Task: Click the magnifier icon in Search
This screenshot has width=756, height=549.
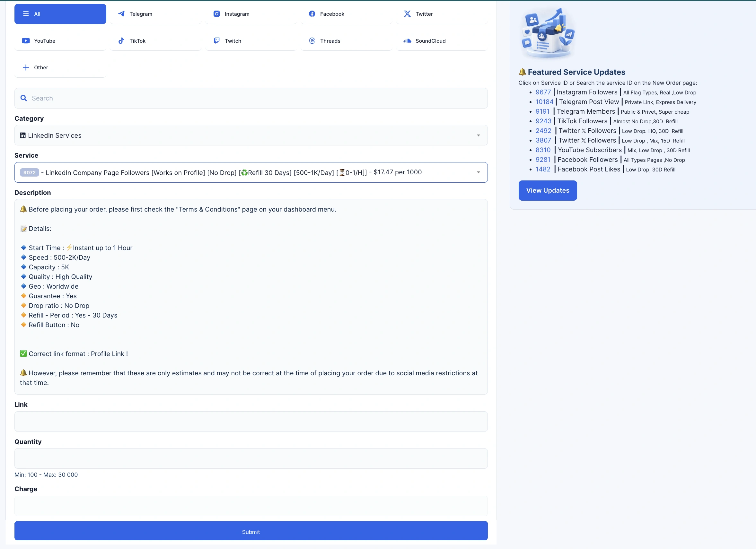Action: click(x=24, y=98)
